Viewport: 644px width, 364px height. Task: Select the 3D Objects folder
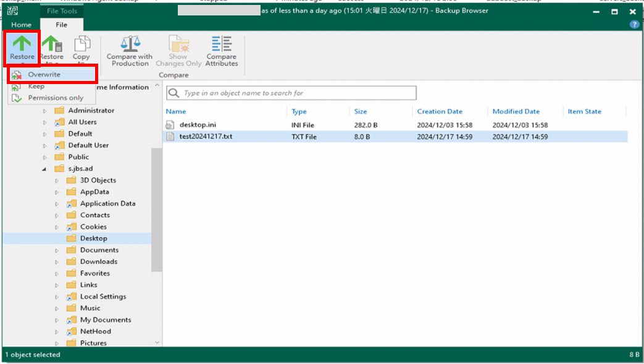click(98, 180)
